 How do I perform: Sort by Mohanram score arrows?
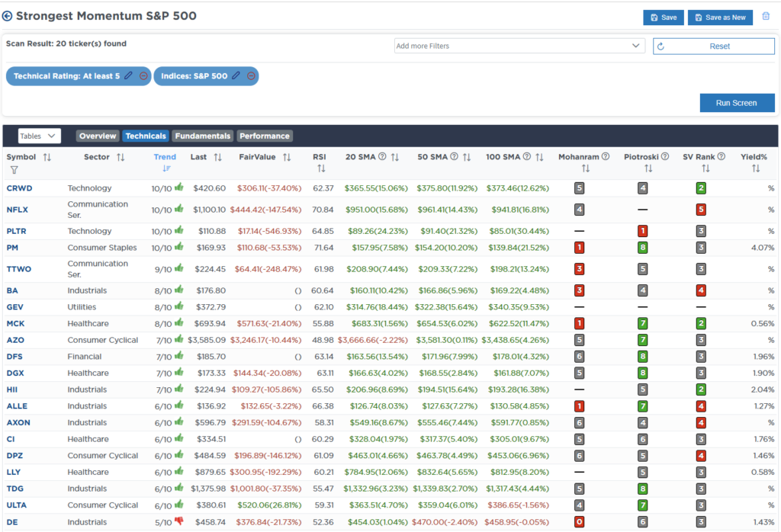tap(585, 168)
